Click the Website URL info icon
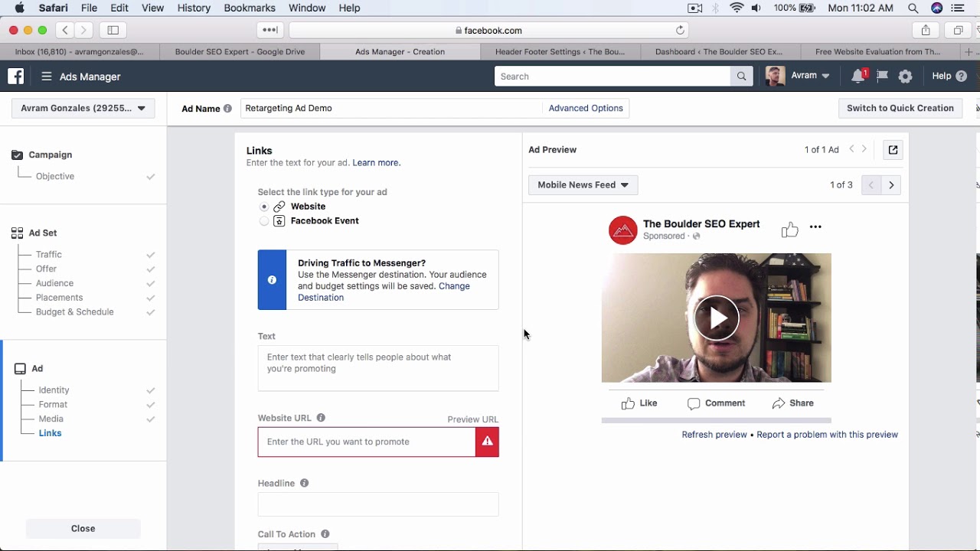 click(x=321, y=418)
